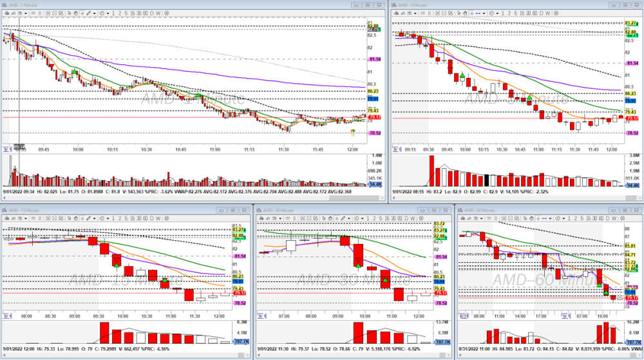This screenshot has width=644, height=360.
Task: Select the hand tool in AMD 60 Minute chart
Action: 531,218
